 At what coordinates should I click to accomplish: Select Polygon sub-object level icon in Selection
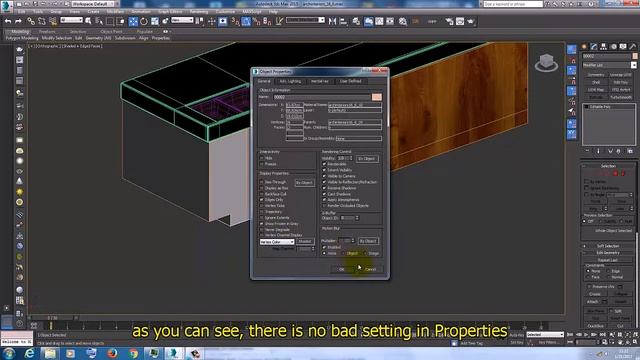616,173
